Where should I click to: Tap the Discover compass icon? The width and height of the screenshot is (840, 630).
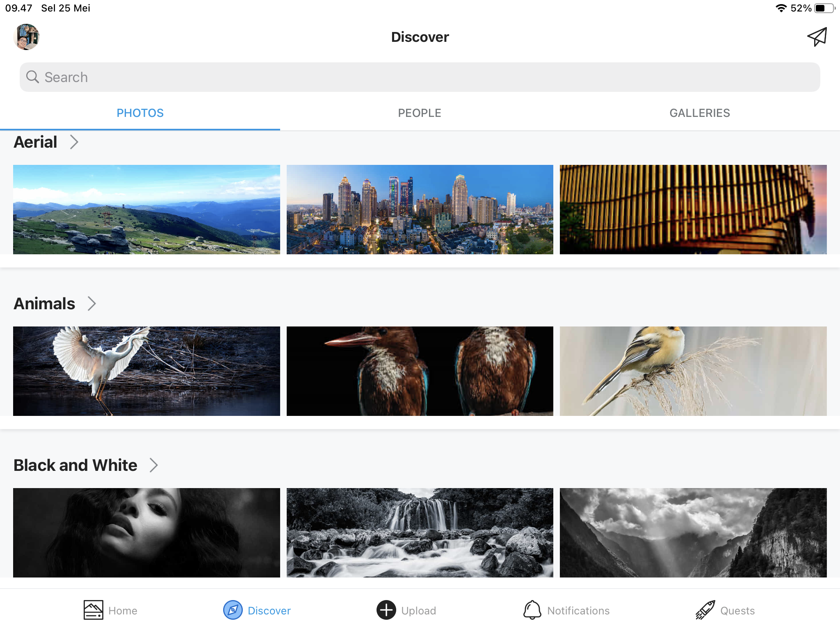coord(233,610)
